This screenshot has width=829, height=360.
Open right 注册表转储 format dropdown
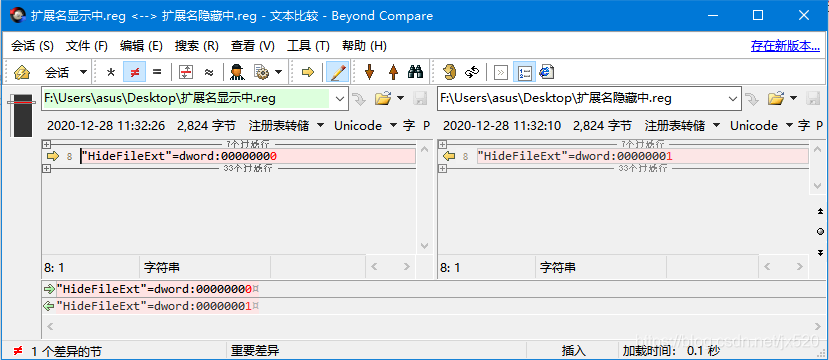pos(683,126)
